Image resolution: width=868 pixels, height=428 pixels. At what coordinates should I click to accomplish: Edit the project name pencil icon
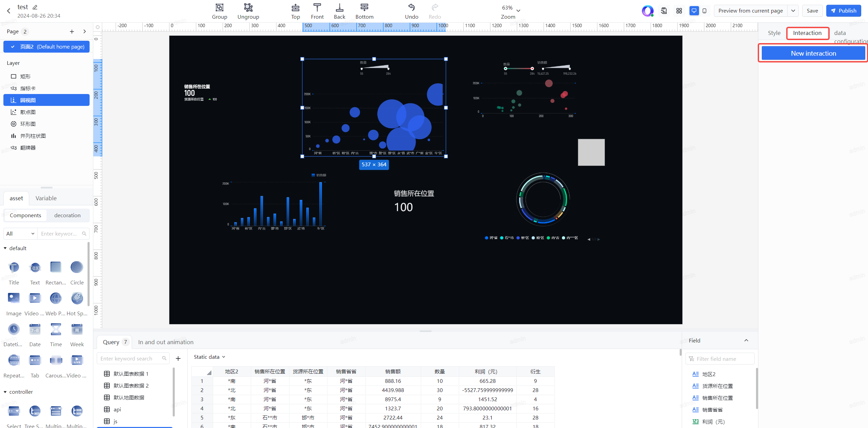[35, 7]
